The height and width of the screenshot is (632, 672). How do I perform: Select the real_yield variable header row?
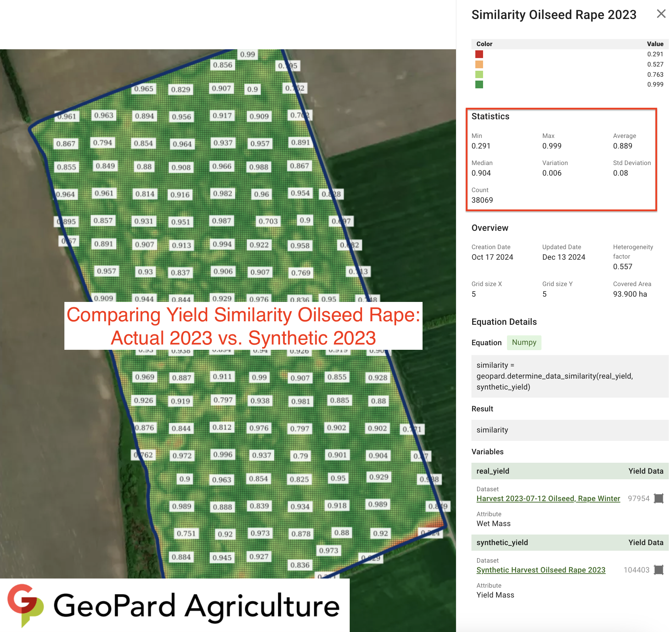(569, 471)
